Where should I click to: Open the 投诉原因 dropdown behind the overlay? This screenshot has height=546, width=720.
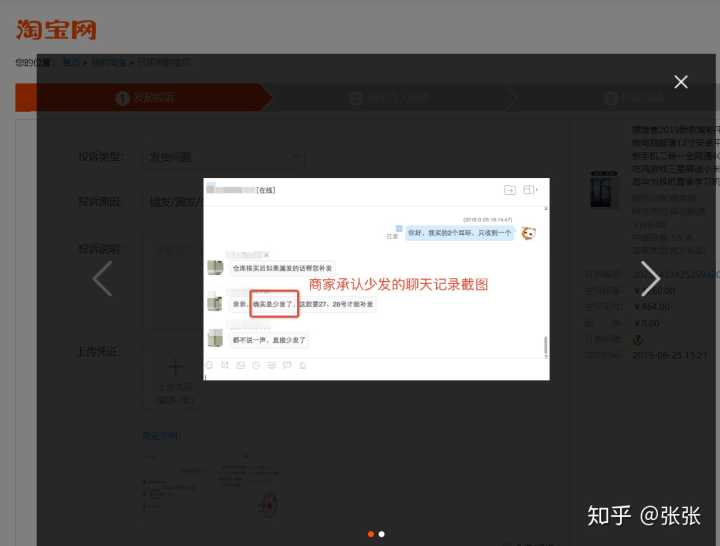[172, 202]
